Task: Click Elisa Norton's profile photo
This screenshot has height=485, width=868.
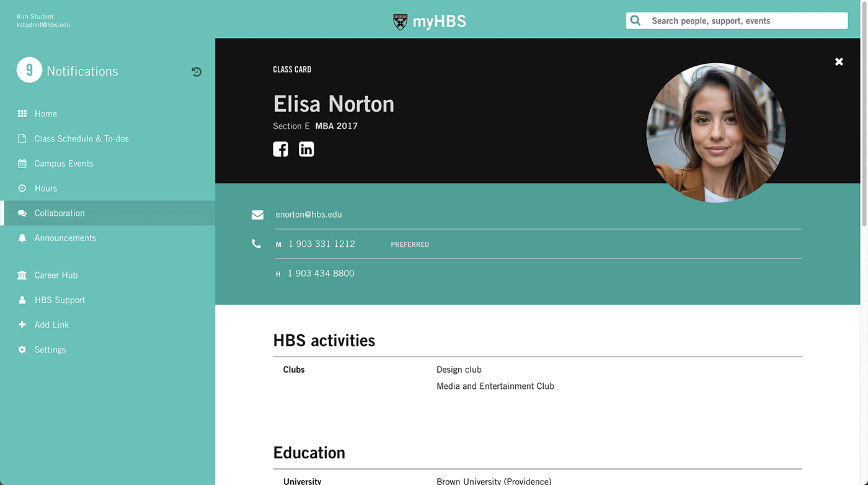Action: [x=715, y=131]
